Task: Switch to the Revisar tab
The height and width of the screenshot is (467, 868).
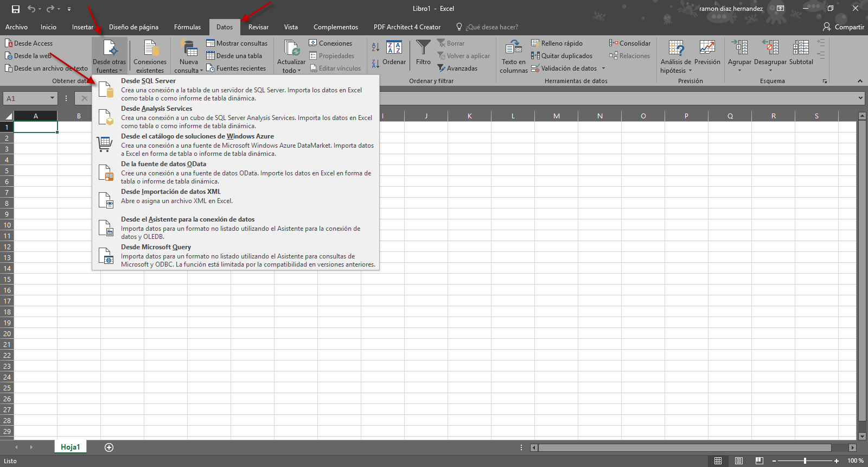Action: pyautogui.click(x=258, y=27)
